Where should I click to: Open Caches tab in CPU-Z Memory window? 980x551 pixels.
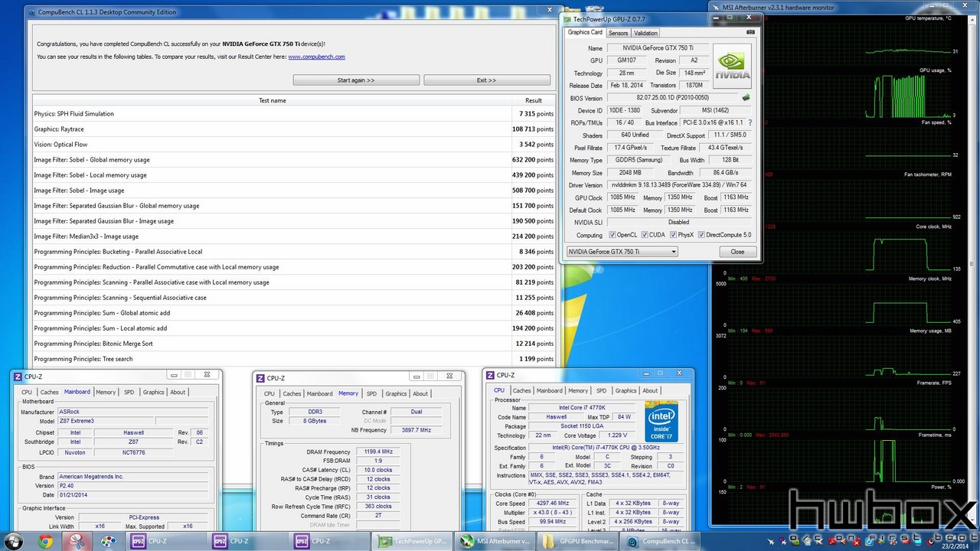click(292, 393)
